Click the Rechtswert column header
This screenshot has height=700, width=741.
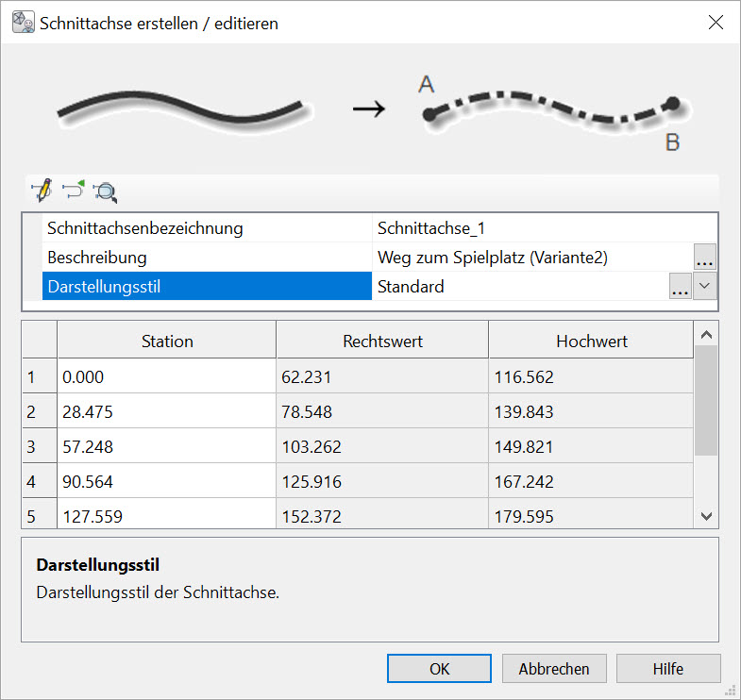tap(382, 341)
